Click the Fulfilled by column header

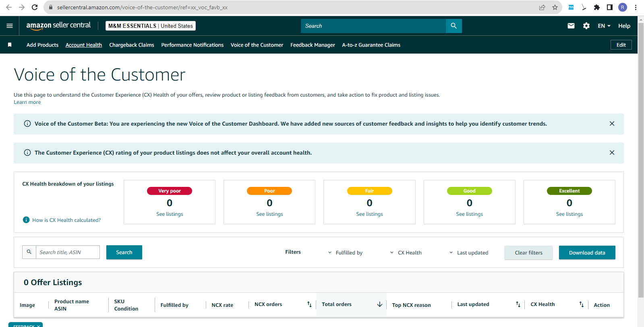point(174,305)
